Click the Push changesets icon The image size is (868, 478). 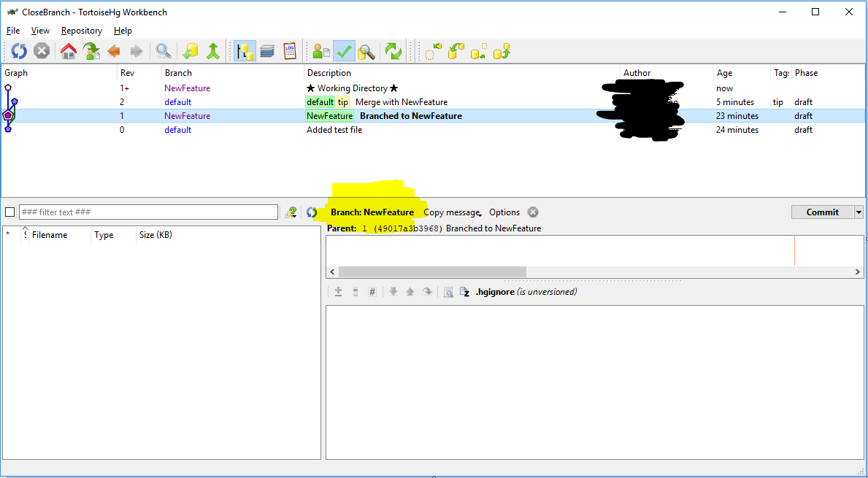pyautogui.click(x=502, y=52)
